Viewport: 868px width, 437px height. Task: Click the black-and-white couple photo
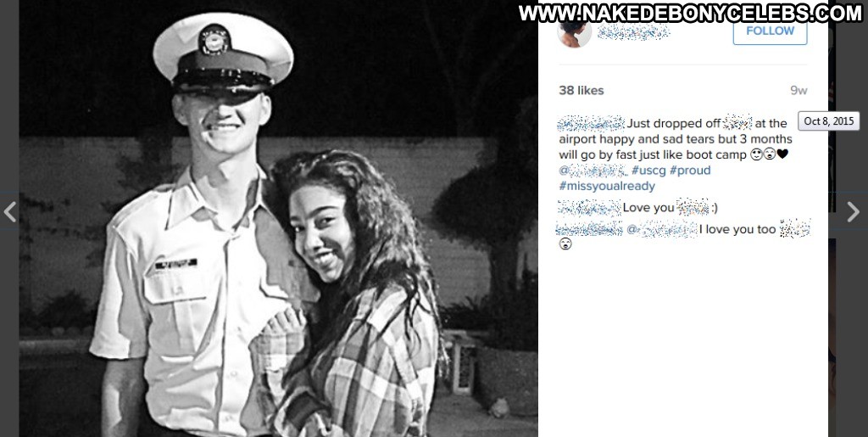tap(278, 218)
